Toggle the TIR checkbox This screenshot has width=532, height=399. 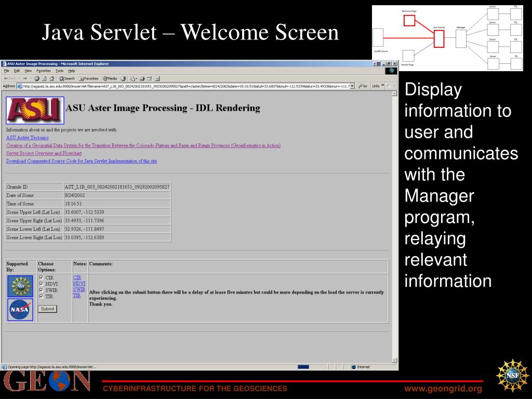click(41, 296)
